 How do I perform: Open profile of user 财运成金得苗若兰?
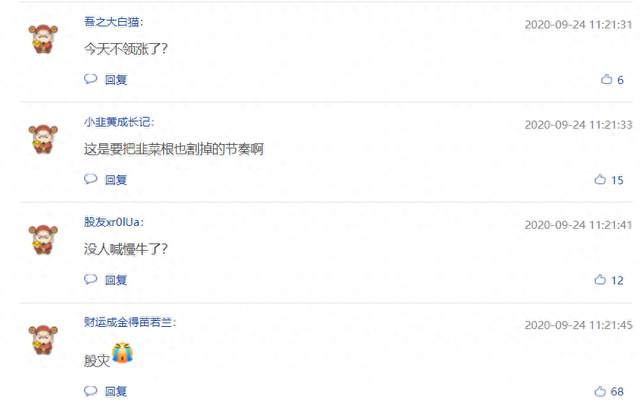pos(128,322)
